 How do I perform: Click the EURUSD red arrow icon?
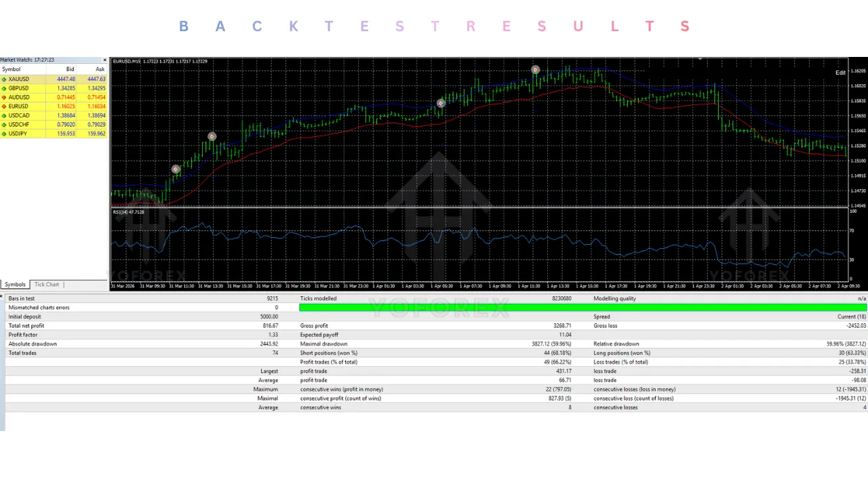tap(4, 106)
